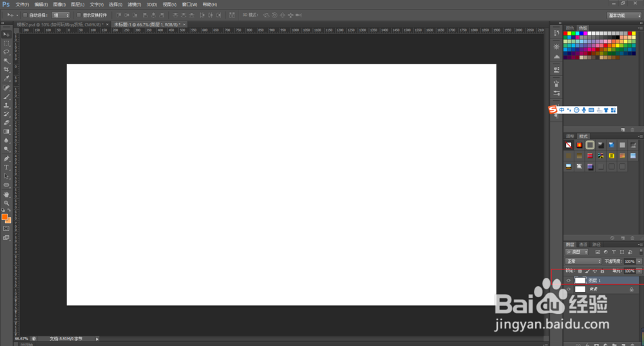Select the Eyedropper tool

[6, 78]
